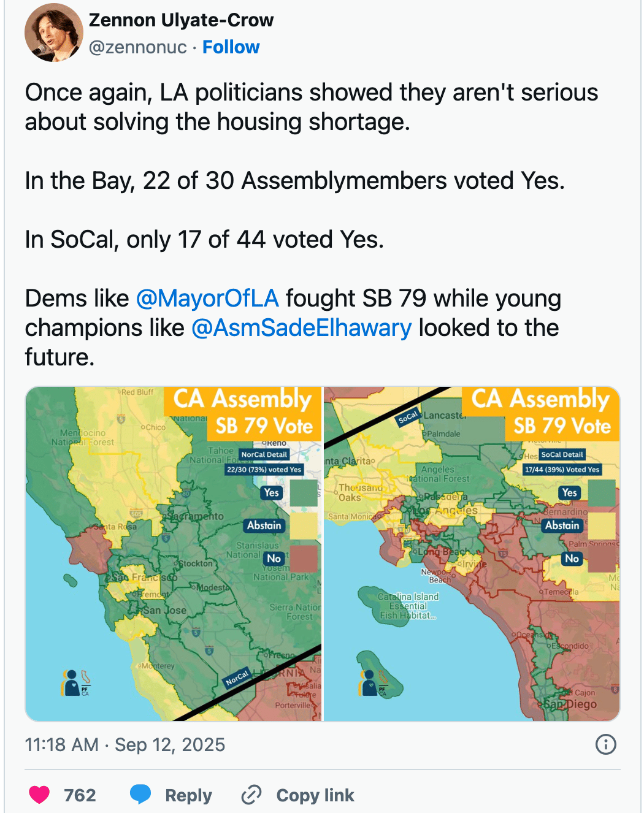
Task: Click the Copy link text
Action: pyautogui.click(x=315, y=795)
